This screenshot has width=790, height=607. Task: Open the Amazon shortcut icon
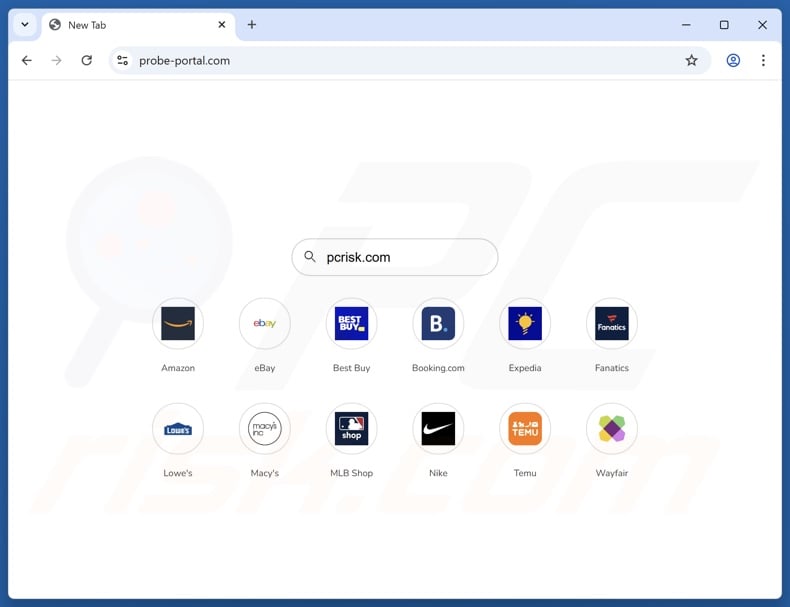[x=178, y=323]
